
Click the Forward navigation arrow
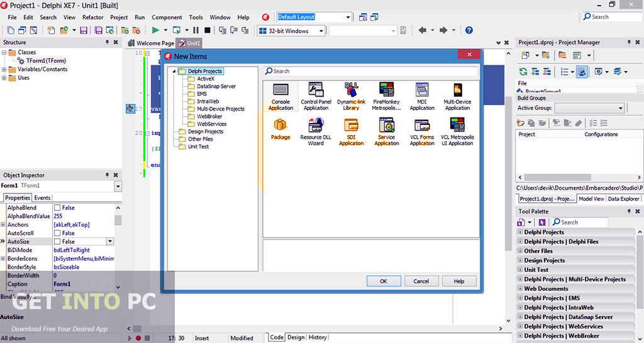[x=443, y=30]
